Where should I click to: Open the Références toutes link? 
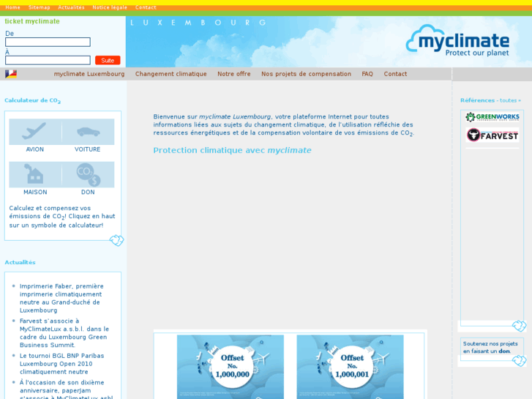tap(490, 100)
